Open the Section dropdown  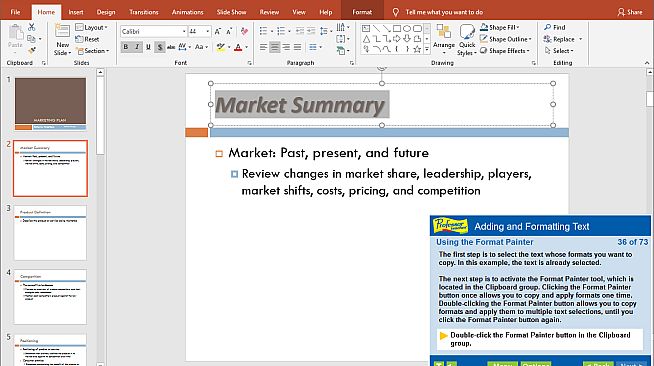(92, 51)
